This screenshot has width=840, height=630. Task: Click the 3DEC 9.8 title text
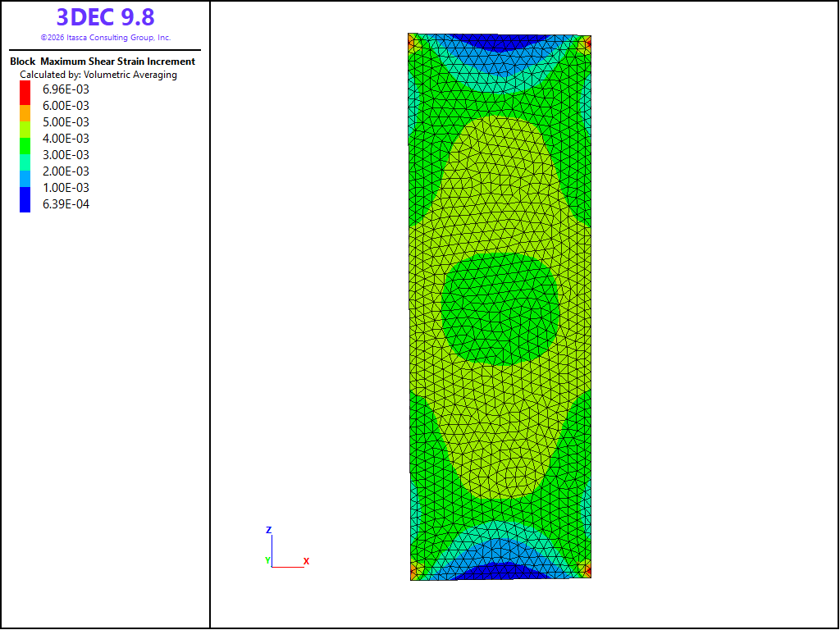106,17
